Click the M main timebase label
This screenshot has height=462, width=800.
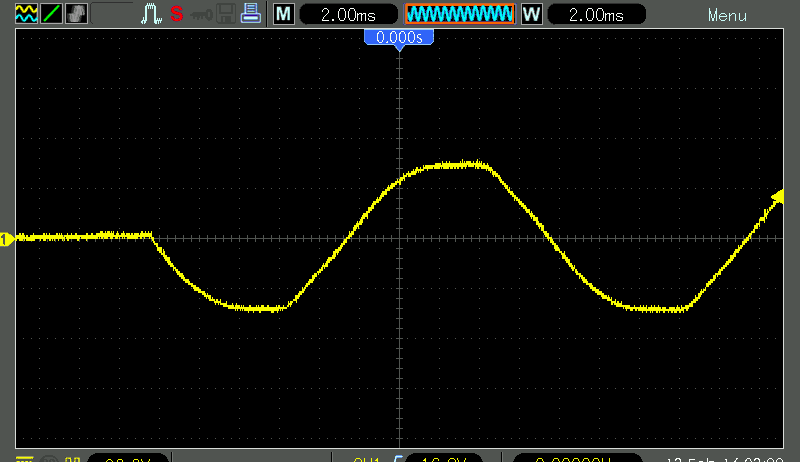coord(284,14)
